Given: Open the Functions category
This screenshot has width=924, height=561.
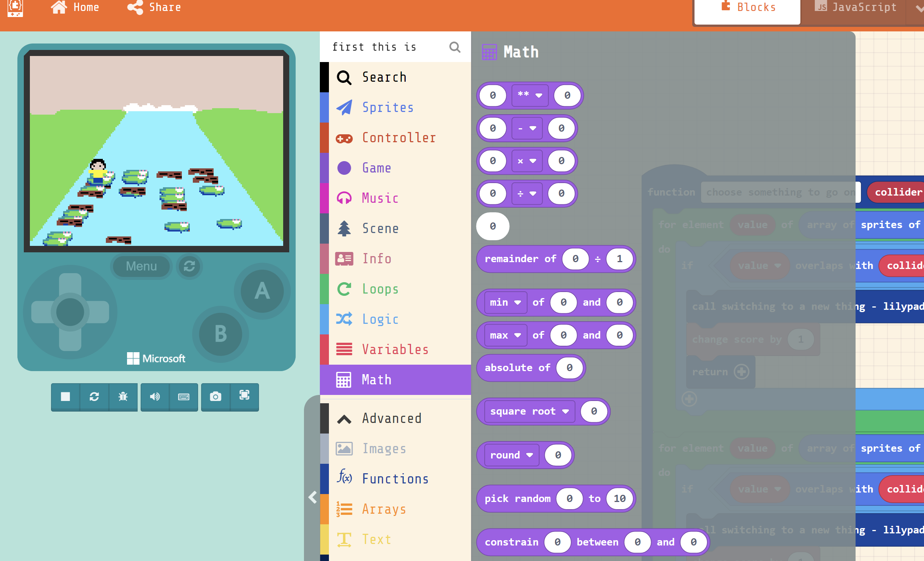Looking at the screenshot, I should click(395, 479).
